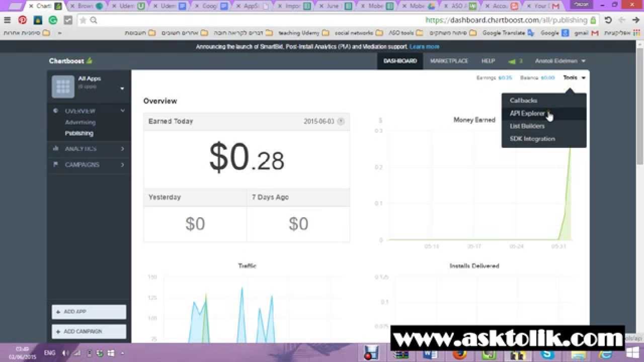Click the green Grammarly extension icon

[x=53, y=20]
